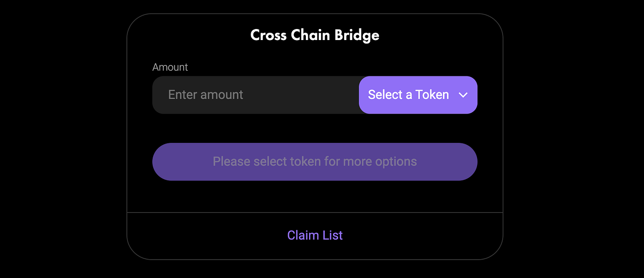Expand the token selector via its down arrow
This screenshot has height=278, width=644.
[x=463, y=95]
